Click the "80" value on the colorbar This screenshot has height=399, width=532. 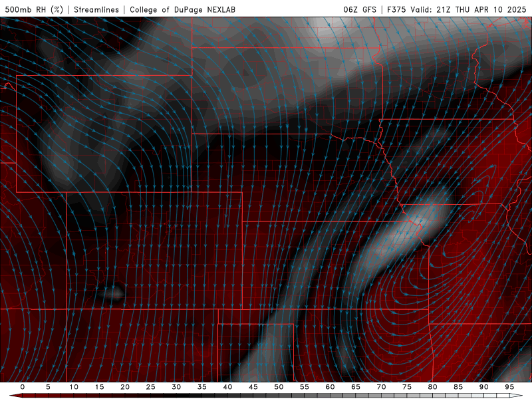[x=432, y=387]
